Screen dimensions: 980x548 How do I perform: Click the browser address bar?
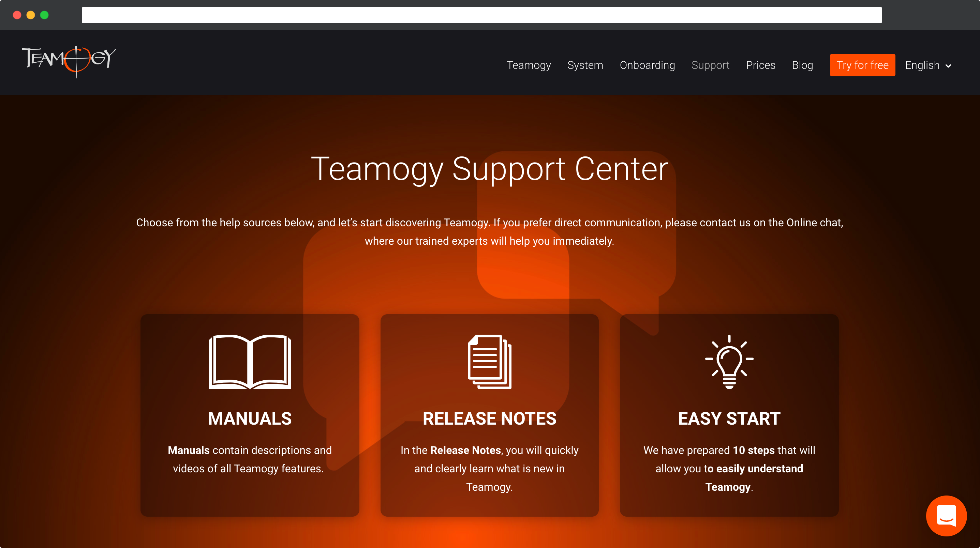click(481, 15)
